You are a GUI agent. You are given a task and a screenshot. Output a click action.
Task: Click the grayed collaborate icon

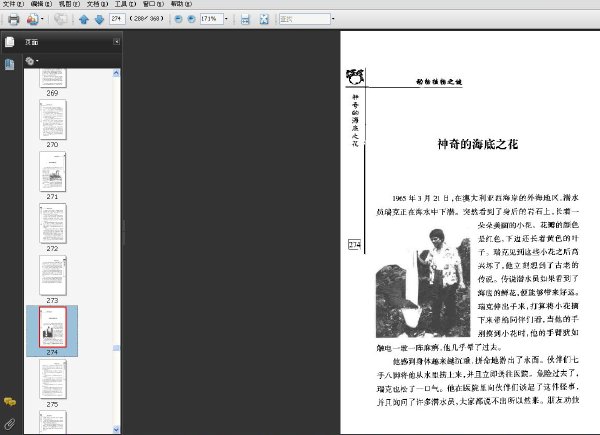tap(60, 19)
